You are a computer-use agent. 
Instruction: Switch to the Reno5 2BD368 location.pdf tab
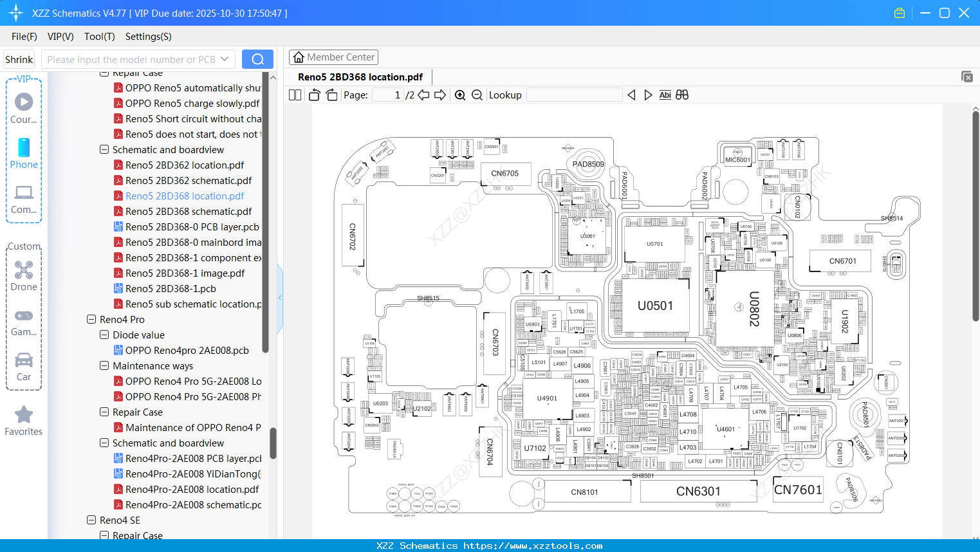[x=360, y=77]
